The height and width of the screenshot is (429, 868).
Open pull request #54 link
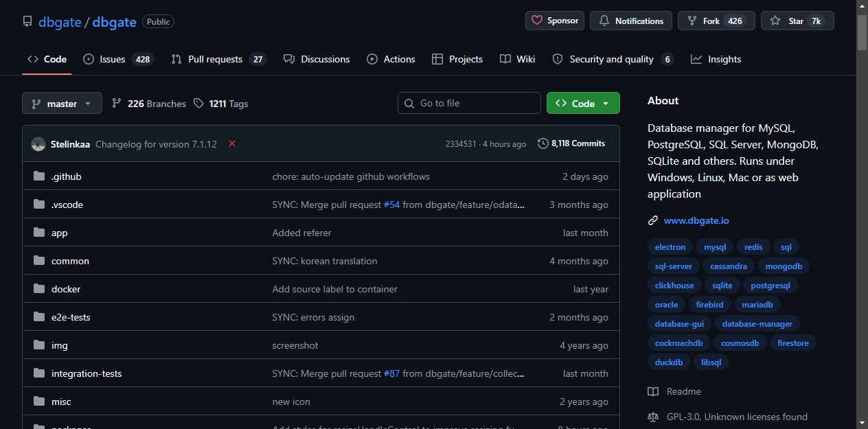(x=391, y=205)
